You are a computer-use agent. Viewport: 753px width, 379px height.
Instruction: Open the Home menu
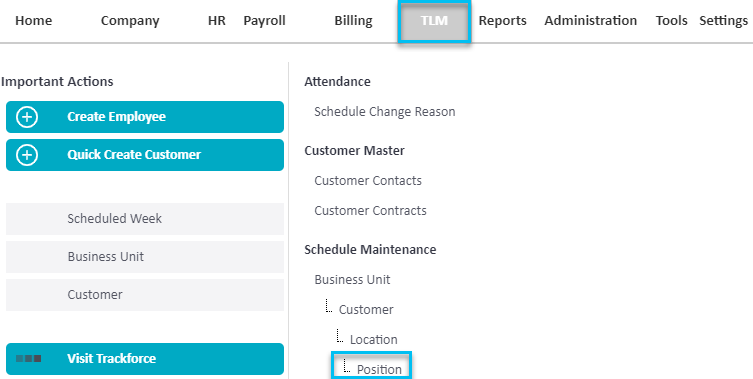point(34,21)
